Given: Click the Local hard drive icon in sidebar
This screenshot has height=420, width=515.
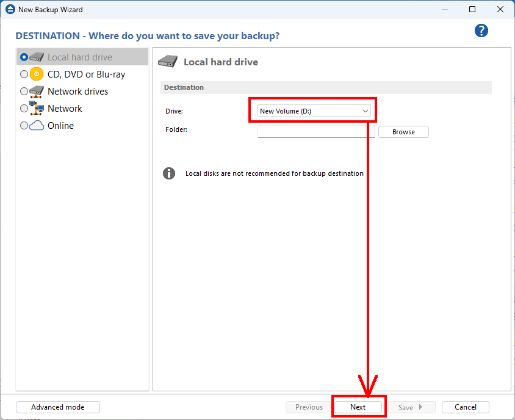Looking at the screenshot, I should (37, 57).
